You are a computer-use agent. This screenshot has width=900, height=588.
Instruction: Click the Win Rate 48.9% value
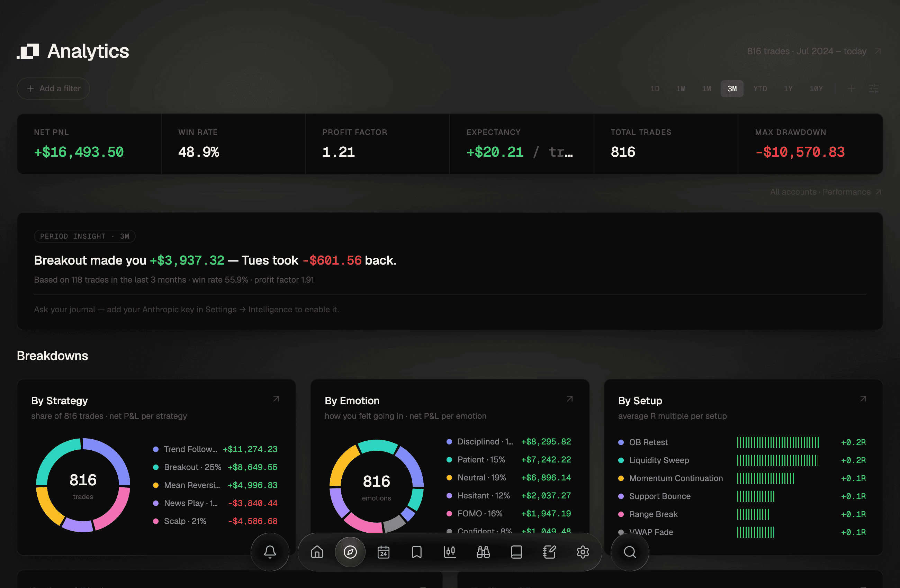(x=199, y=152)
